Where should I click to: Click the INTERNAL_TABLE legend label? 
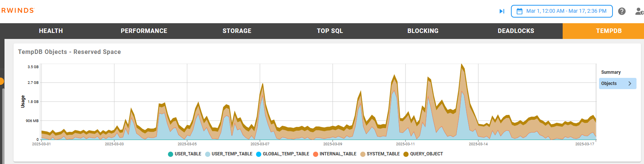click(338, 154)
